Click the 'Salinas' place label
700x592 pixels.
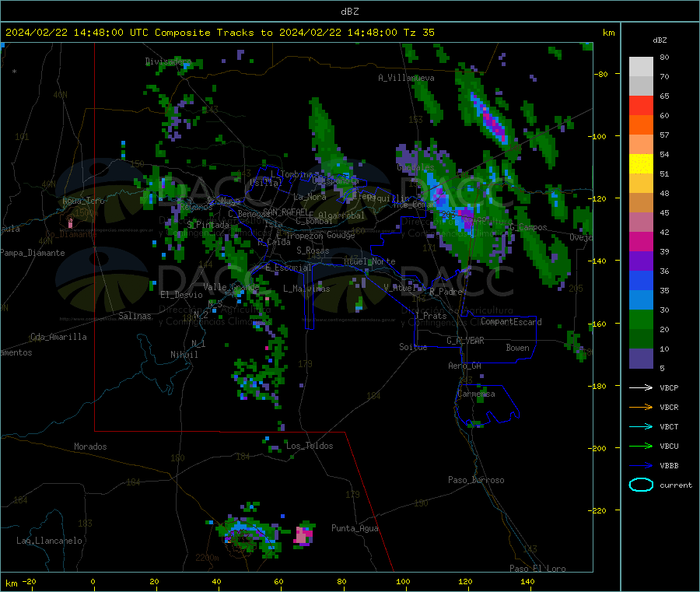click(x=135, y=316)
